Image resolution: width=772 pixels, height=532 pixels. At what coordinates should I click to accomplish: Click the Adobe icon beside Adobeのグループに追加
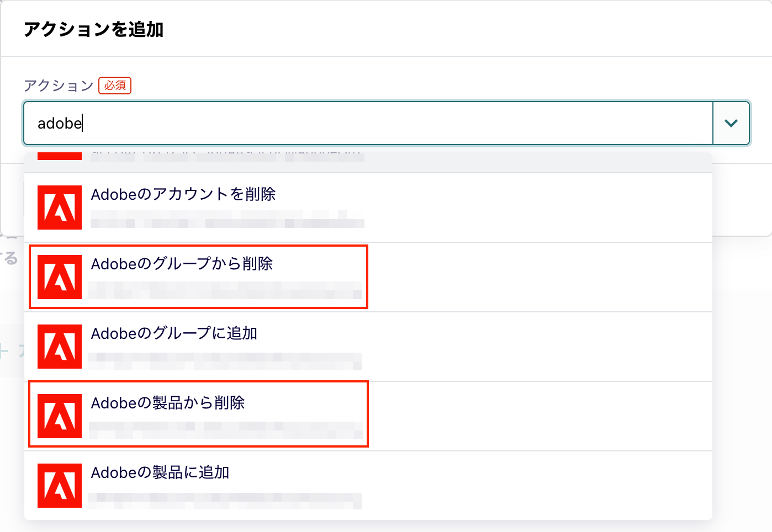pyautogui.click(x=60, y=347)
